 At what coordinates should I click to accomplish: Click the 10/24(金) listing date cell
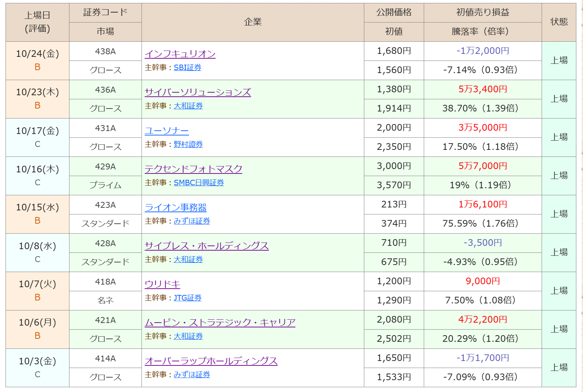tap(37, 54)
